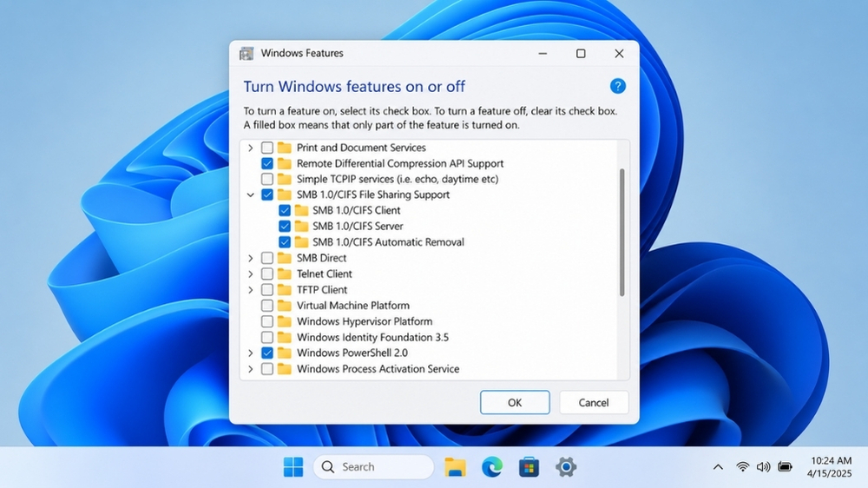Check Windows Identity Foundation 3.5 checkbox

[266, 337]
